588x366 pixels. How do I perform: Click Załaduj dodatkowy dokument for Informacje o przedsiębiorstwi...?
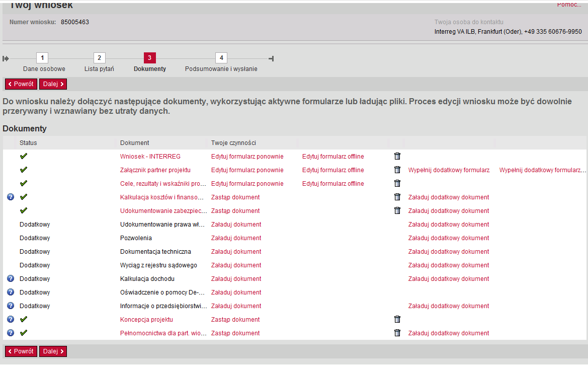pos(449,306)
